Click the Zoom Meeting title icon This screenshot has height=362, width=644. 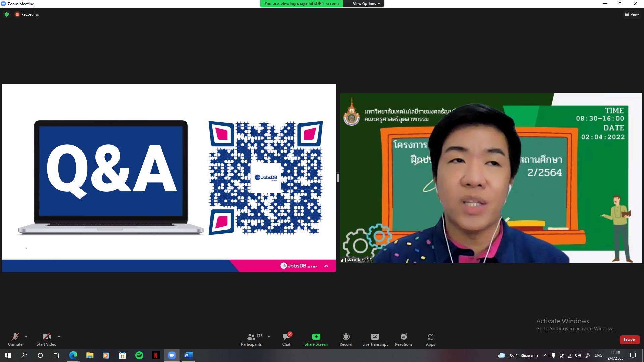3,4
